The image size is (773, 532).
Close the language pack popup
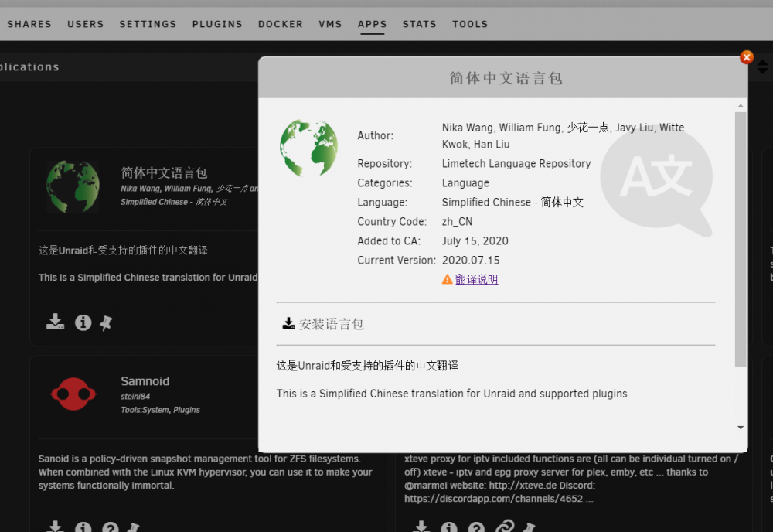[747, 57]
